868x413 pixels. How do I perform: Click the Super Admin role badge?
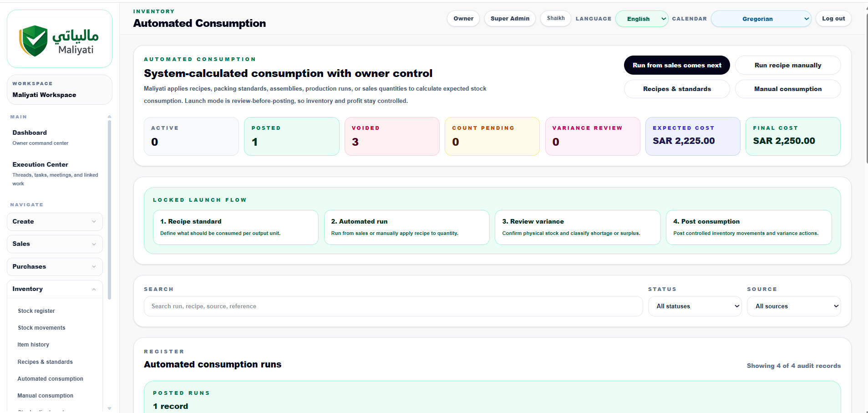(510, 19)
